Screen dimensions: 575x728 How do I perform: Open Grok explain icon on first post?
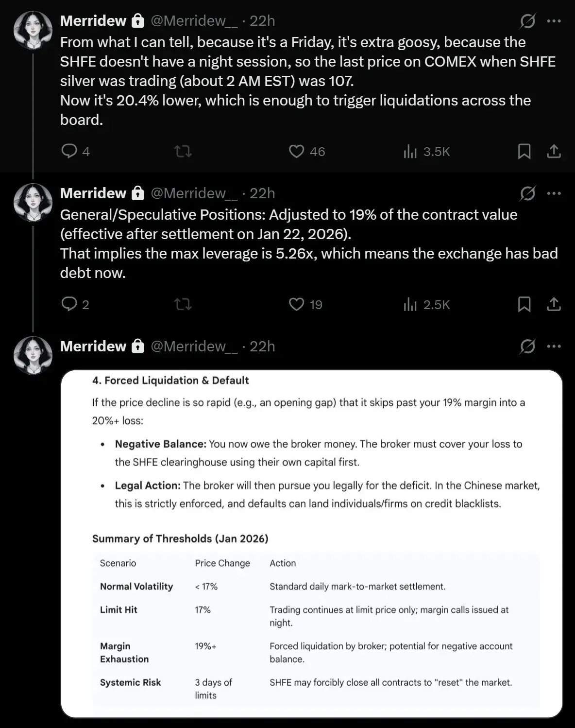(527, 21)
